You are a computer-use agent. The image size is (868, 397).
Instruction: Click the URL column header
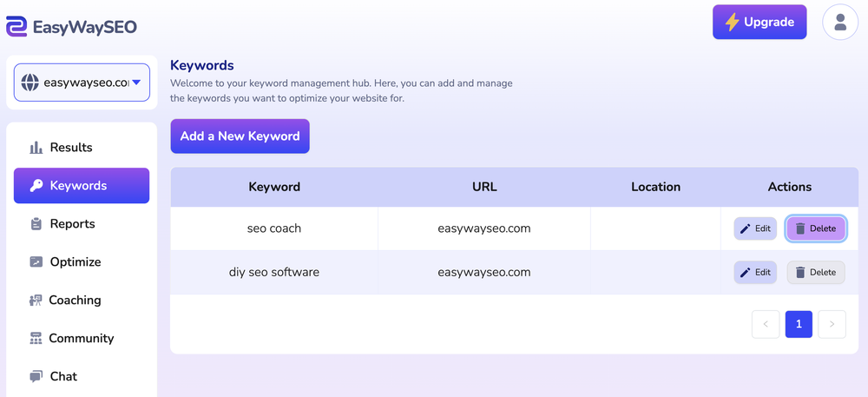point(484,187)
